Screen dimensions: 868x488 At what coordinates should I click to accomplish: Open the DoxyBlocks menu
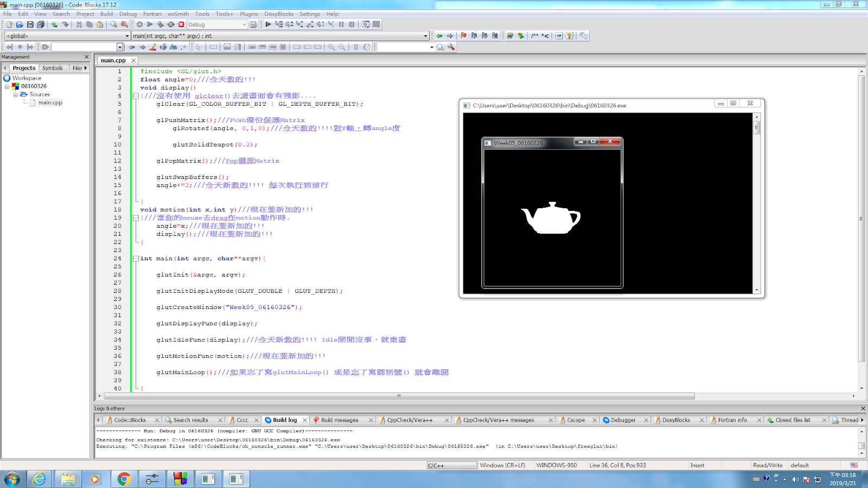click(x=279, y=14)
